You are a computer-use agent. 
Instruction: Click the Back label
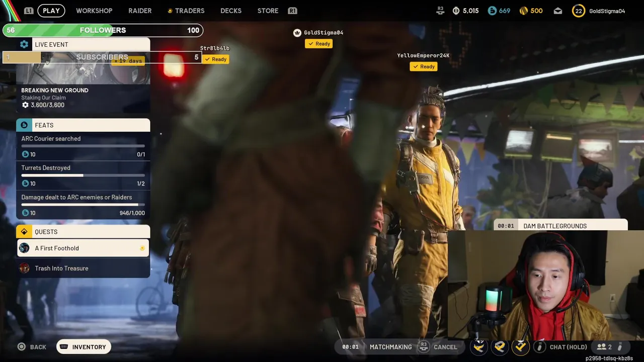tap(38, 347)
